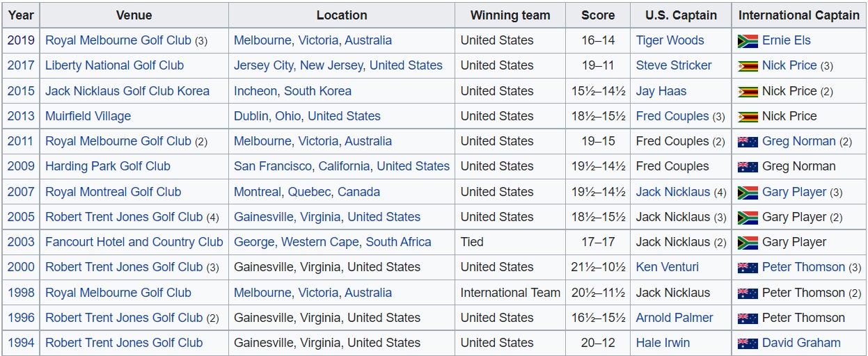Click the Australian flag in the 2011 row

coord(747,142)
